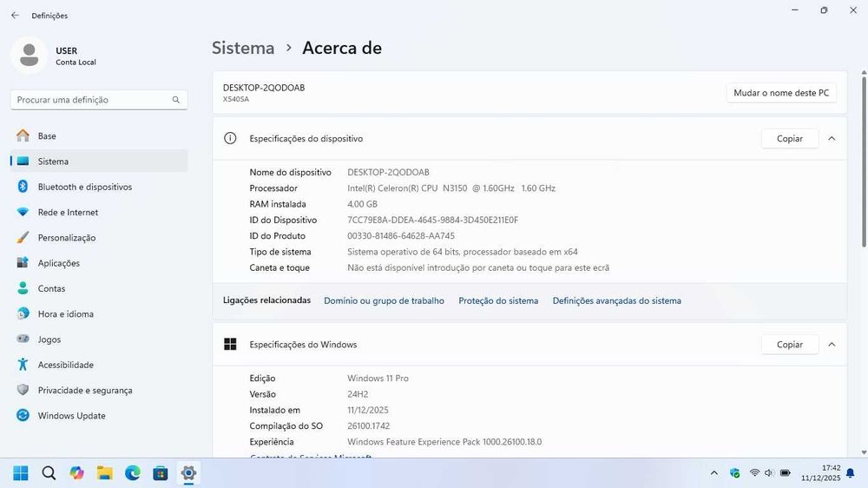The height and width of the screenshot is (488, 868).
Task: Focus the Procurar uma definição field
Action: 99,100
